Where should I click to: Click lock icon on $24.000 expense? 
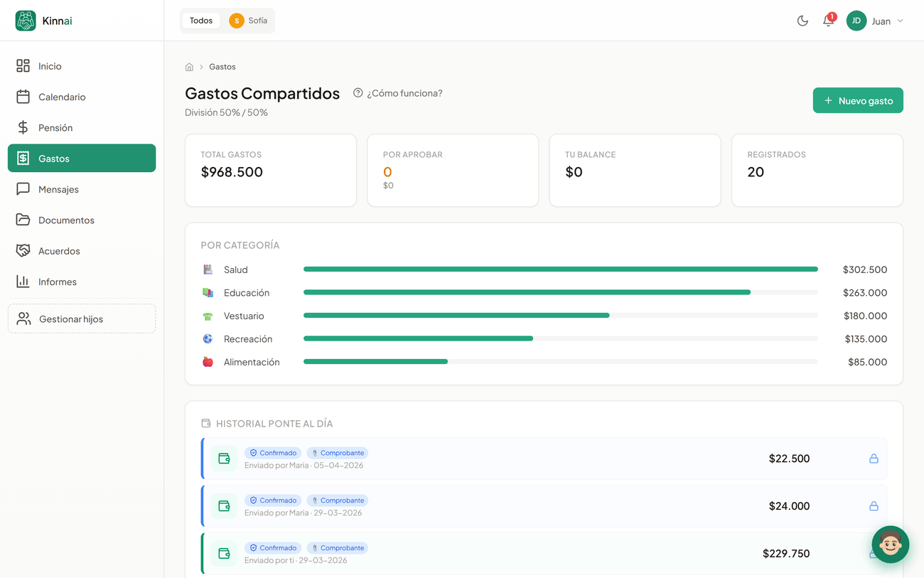click(874, 506)
